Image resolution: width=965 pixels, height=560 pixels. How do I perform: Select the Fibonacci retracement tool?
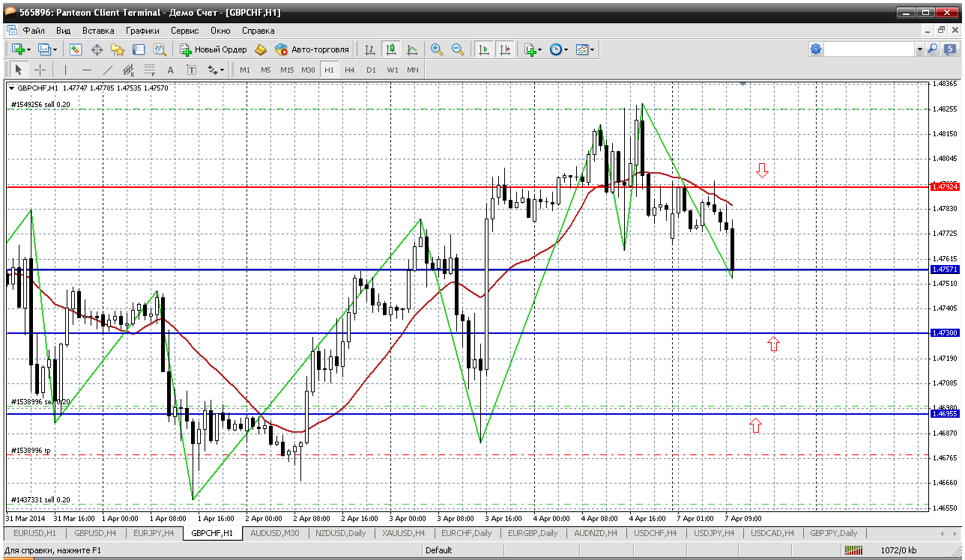coord(149,70)
